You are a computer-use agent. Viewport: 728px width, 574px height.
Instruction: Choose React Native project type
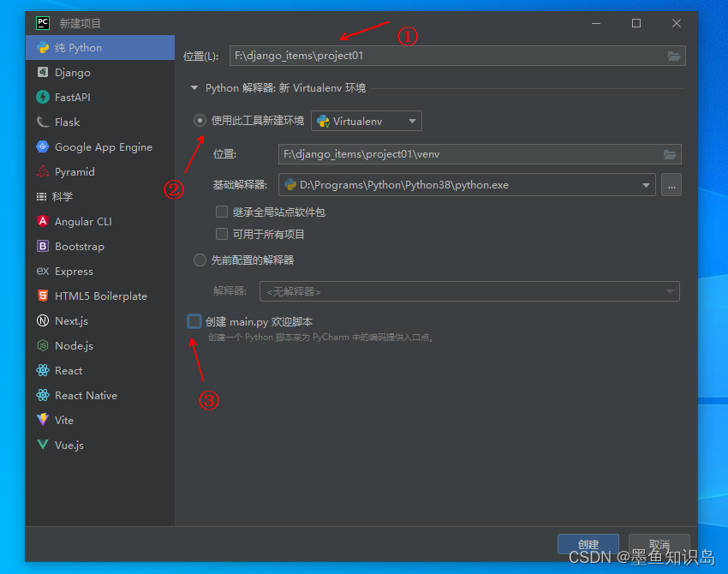pos(100,395)
